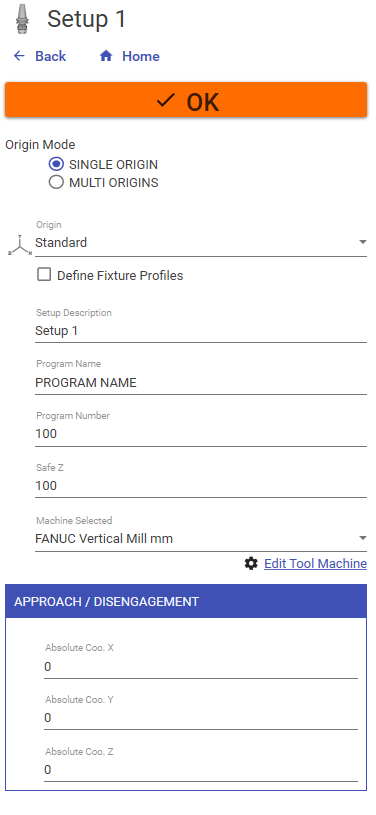Screen dimensions: 376x815
Task: Confirm with the orange OK button
Action: [186, 100]
